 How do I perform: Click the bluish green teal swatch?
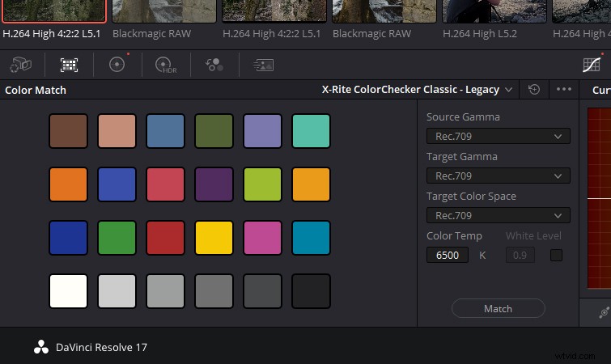tap(311, 131)
